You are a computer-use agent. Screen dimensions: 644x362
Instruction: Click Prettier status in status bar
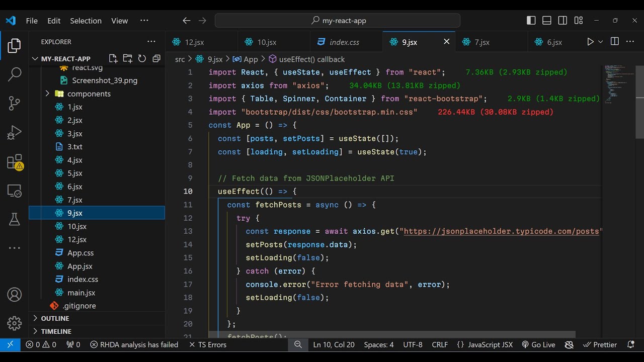point(600,344)
